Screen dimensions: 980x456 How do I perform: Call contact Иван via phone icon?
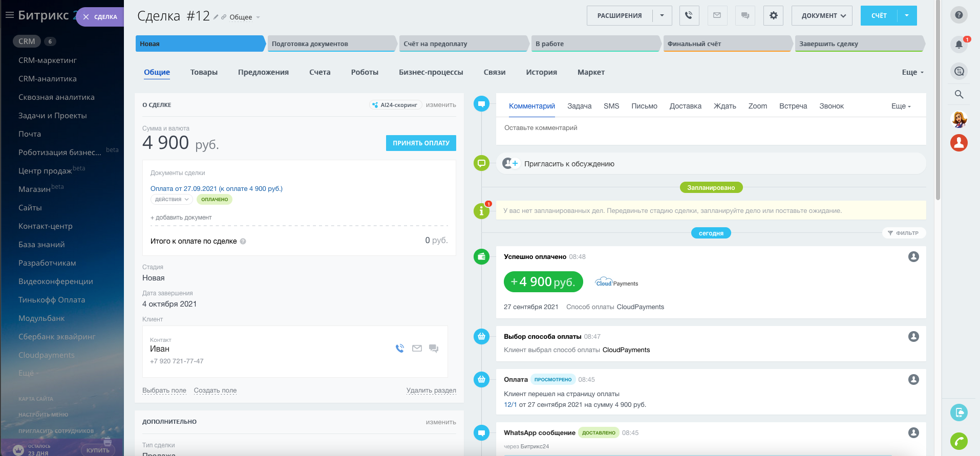point(400,349)
